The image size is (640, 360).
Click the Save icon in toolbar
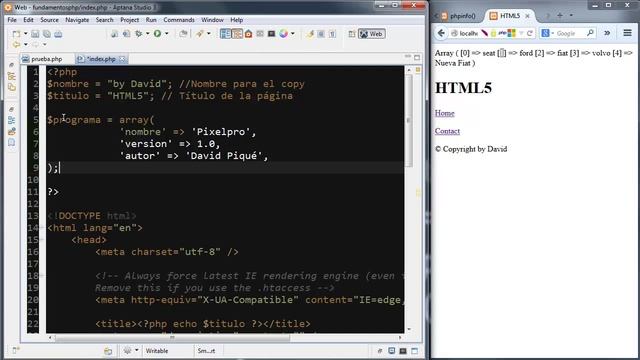tap(35, 34)
